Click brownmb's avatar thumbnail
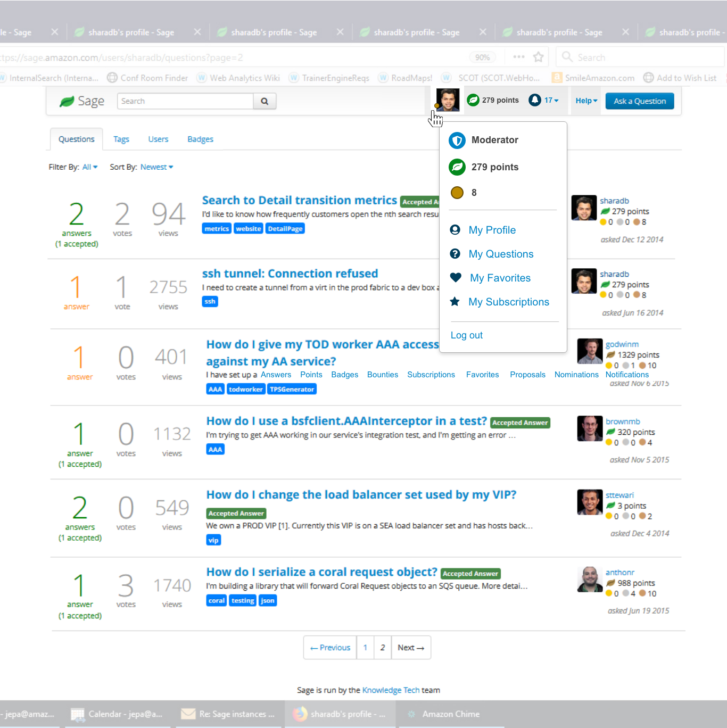Image resolution: width=727 pixels, height=728 pixels. pyautogui.click(x=590, y=428)
